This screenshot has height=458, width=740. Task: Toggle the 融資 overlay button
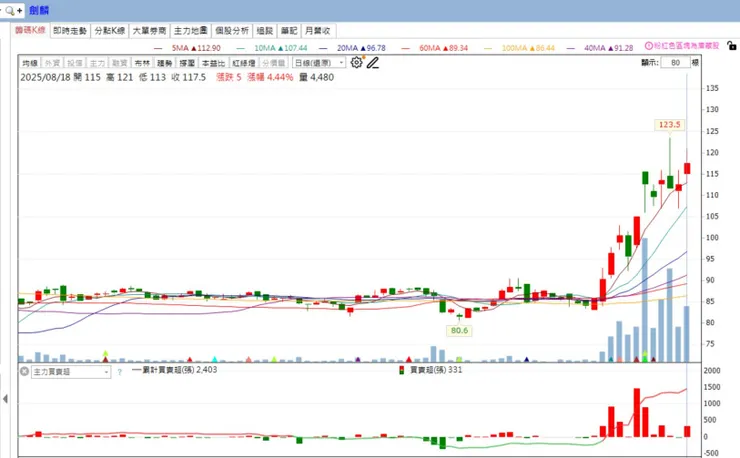pyautogui.click(x=119, y=63)
